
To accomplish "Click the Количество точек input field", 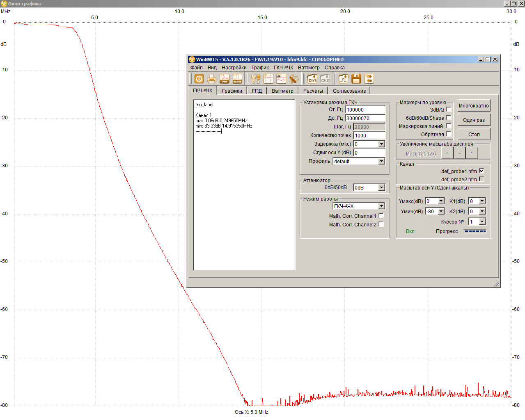I will (369, 135).
